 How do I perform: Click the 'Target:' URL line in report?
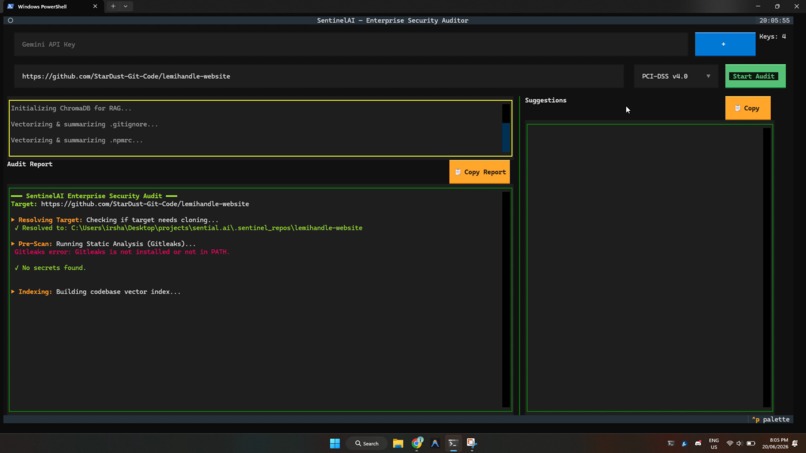click(130, 204)
